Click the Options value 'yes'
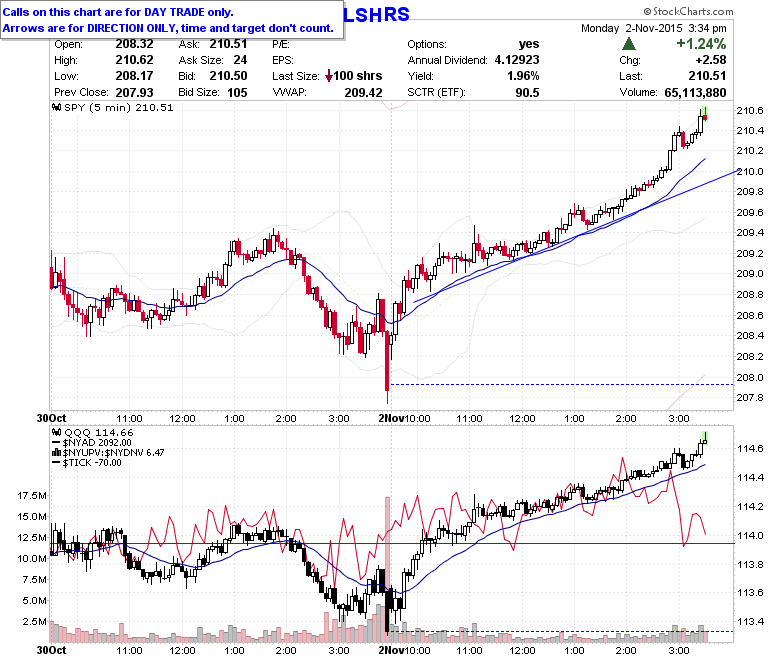Image resolution: width=780 pixels, height=659 pixels. click(x=529, y=44)
